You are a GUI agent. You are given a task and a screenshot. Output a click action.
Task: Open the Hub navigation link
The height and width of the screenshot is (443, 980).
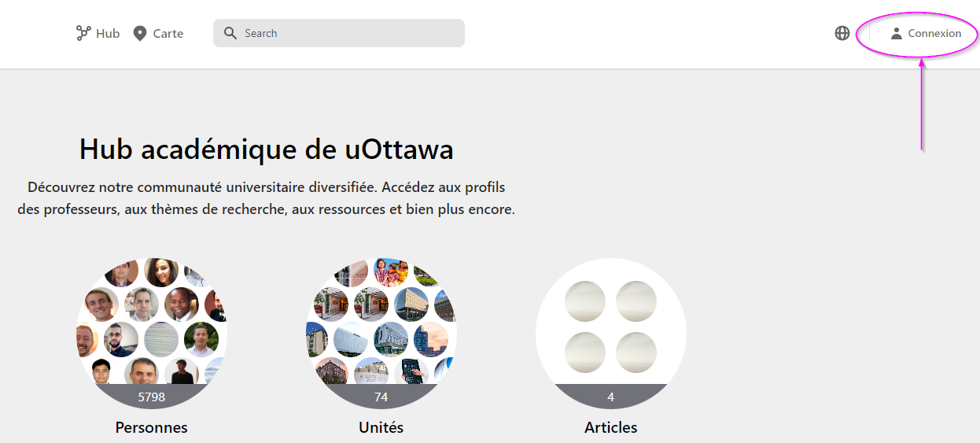coord(108,33)
